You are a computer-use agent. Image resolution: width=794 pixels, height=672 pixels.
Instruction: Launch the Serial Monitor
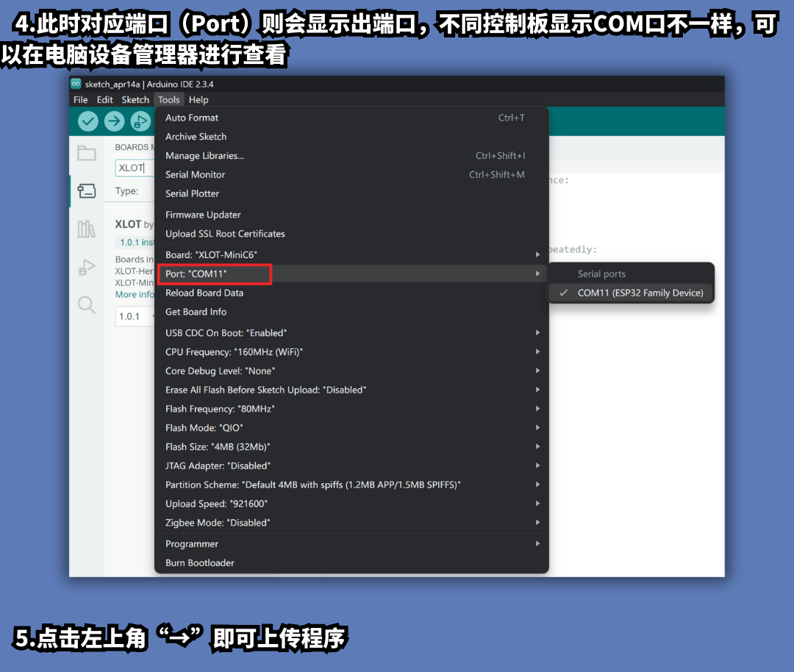tap(351, 175)
